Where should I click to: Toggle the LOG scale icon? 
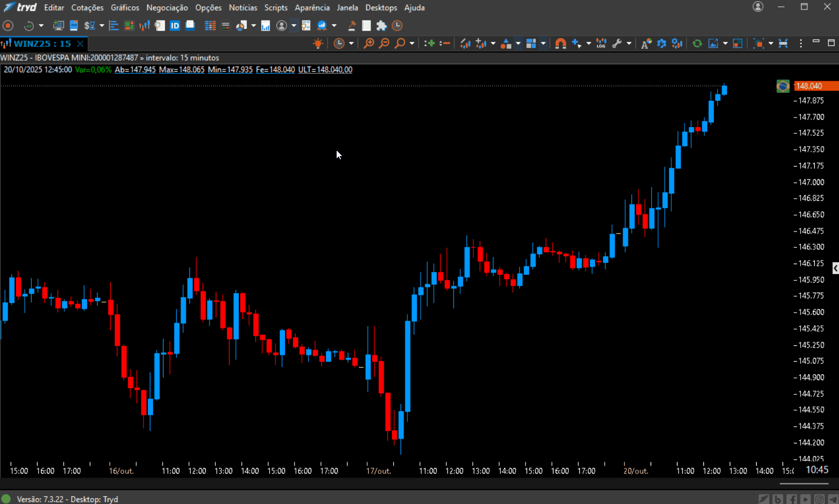pyautogui.click(x=601, y=44)
